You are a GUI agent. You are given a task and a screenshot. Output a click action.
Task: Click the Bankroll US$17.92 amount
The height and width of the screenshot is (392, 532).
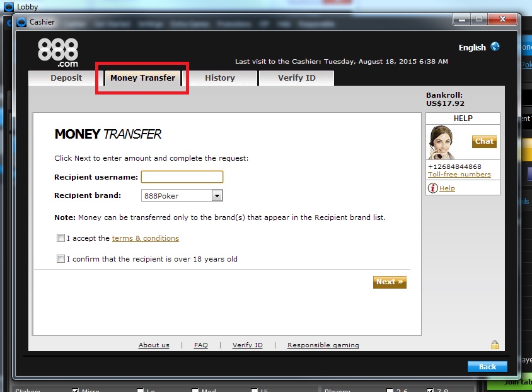[x=445, y=103]
